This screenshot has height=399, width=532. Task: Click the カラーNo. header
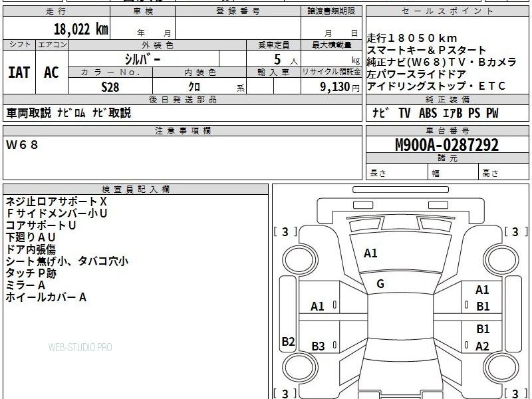pyautogui.click(x=110, y=72)
